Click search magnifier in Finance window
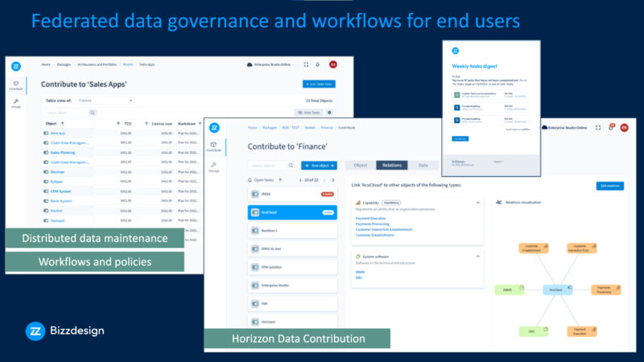This screenshot has height=362, width=644. coord(291,166)
